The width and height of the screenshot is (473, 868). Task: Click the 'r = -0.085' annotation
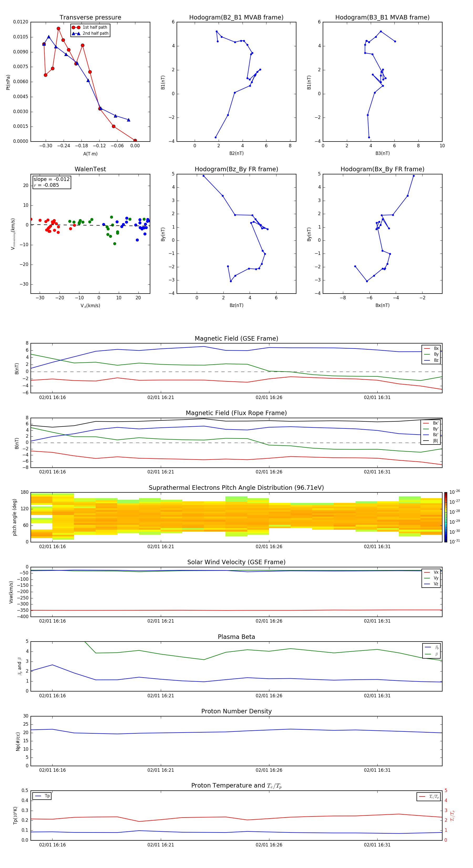pos(47,185)
